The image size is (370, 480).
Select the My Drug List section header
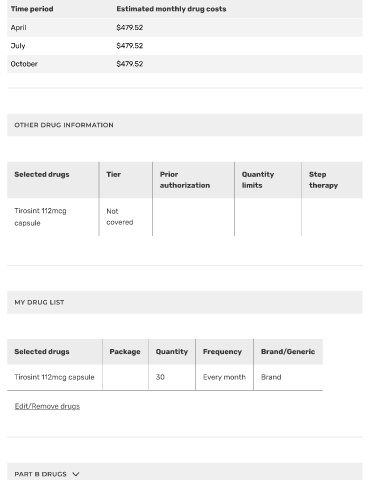point(185,302)
